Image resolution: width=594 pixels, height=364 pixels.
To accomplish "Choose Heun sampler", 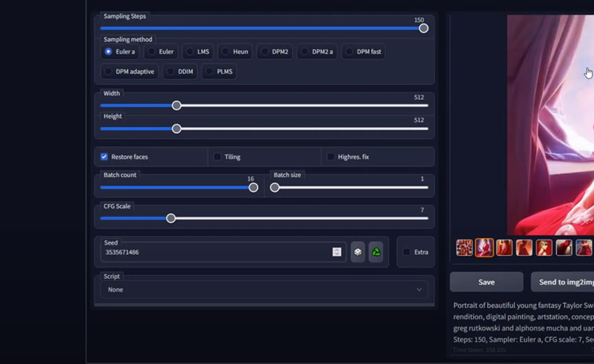I will (235, 52).
